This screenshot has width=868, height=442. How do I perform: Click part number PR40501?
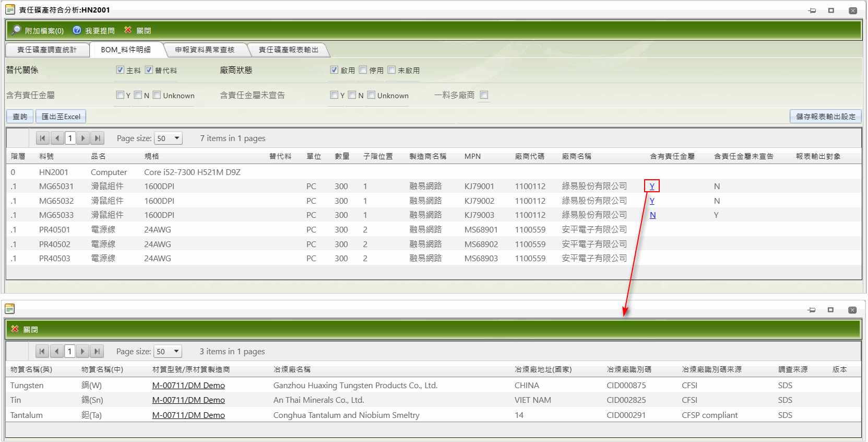54,229
